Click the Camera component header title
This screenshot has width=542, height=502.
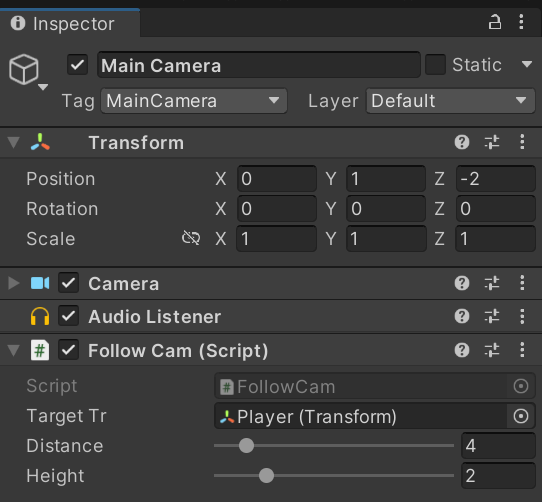pos(123,283)
